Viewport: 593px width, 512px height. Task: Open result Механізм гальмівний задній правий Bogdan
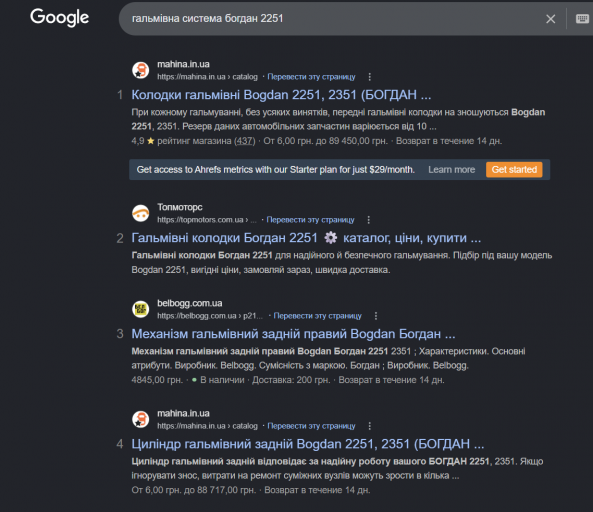click(293, 334)
